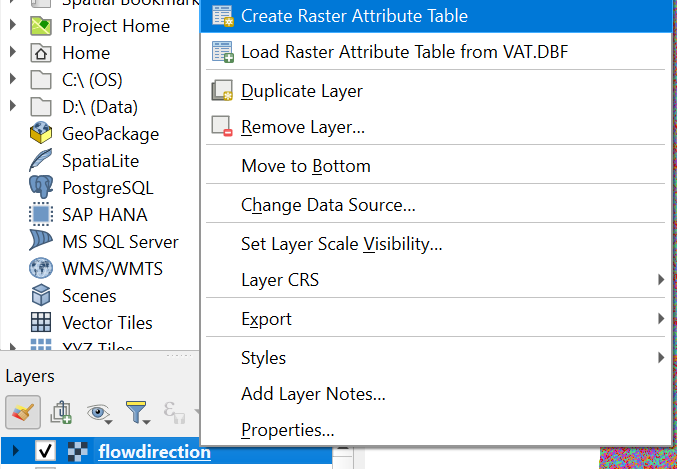Click the SpatiaLite feather icon
This screenshot has width=677, height=469.
(x=41, y=160)
